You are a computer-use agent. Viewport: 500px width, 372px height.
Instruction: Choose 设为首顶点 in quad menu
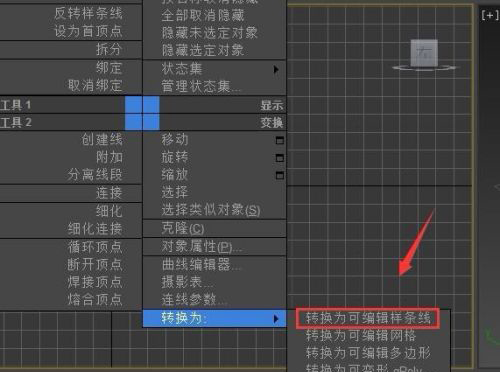(88, 31)
